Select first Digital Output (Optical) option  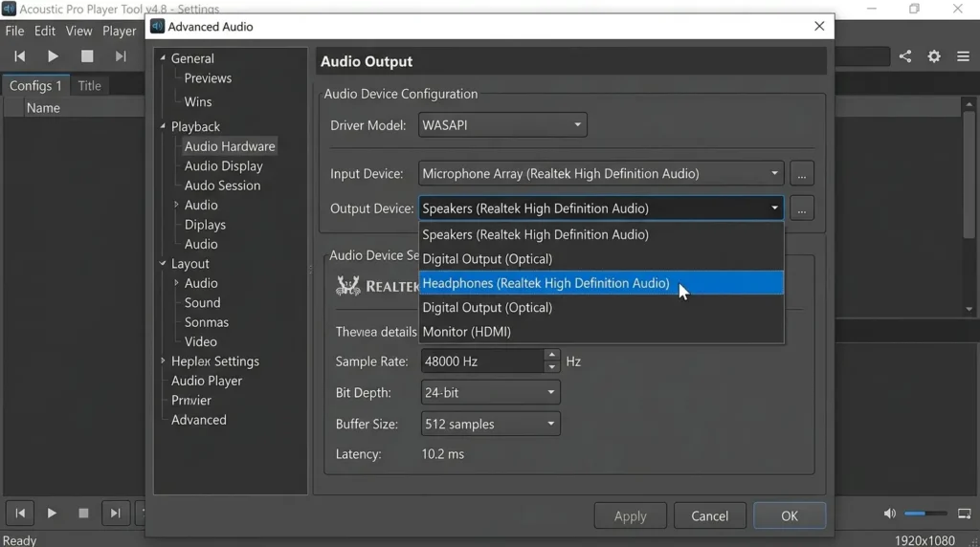(x=601, y=258)
